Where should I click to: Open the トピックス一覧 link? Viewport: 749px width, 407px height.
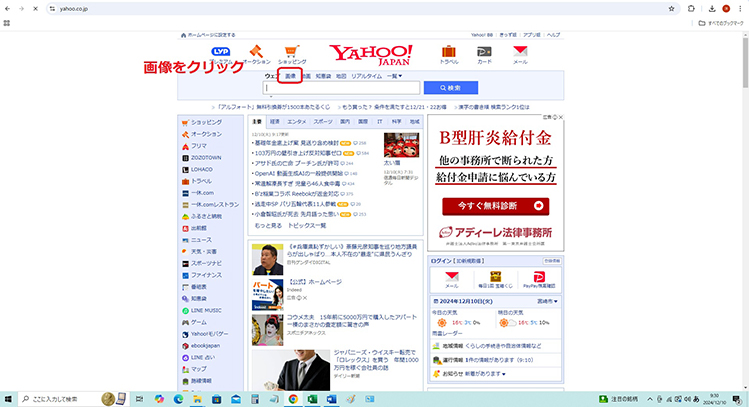point(307,225)
